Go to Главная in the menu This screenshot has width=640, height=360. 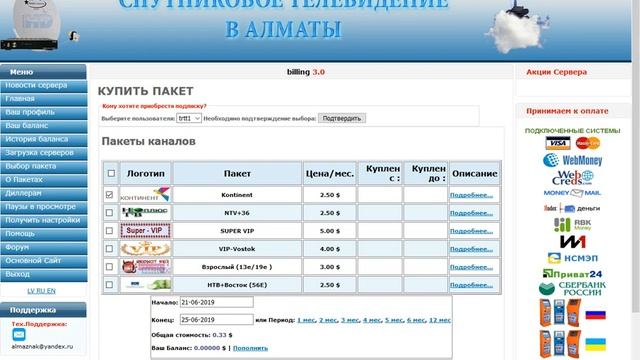click(43, 99)
